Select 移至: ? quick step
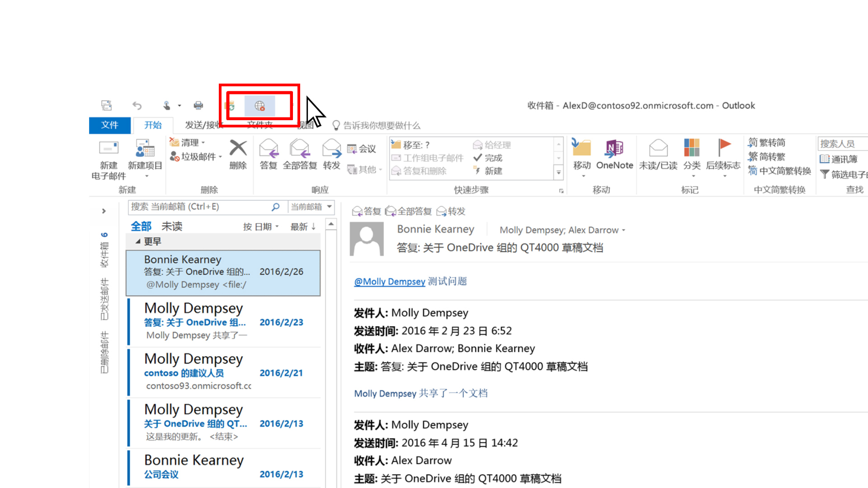The height and width of the screenshot is (488, 868). pos(410,145)
